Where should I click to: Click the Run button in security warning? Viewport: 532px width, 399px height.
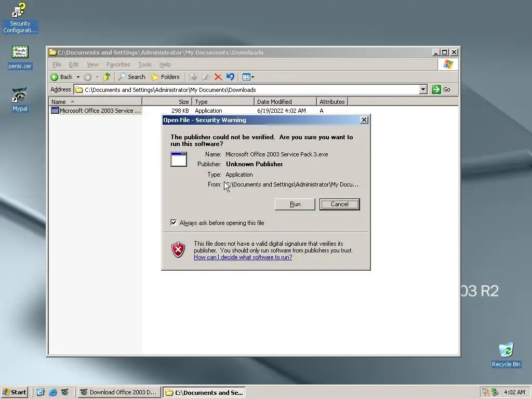[x=295, y=204]
